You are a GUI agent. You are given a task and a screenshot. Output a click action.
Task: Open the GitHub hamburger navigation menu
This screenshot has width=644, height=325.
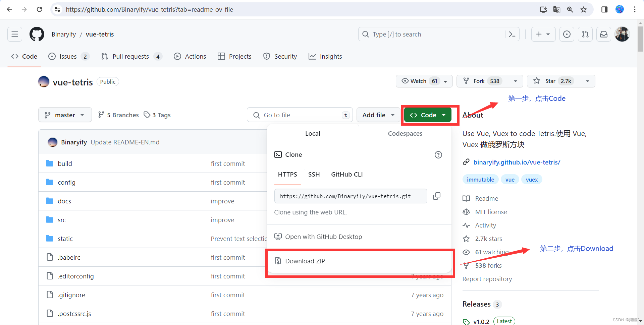click(15, 34)
